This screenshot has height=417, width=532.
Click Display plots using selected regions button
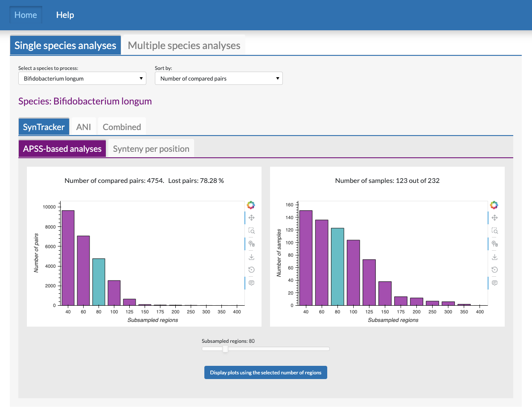[265, 373]
